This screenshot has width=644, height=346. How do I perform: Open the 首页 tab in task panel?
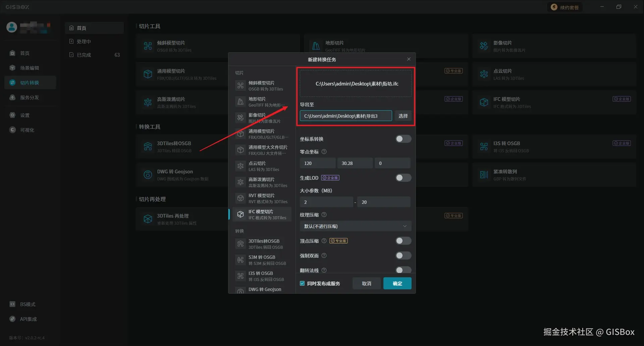(x=94, y=28)
